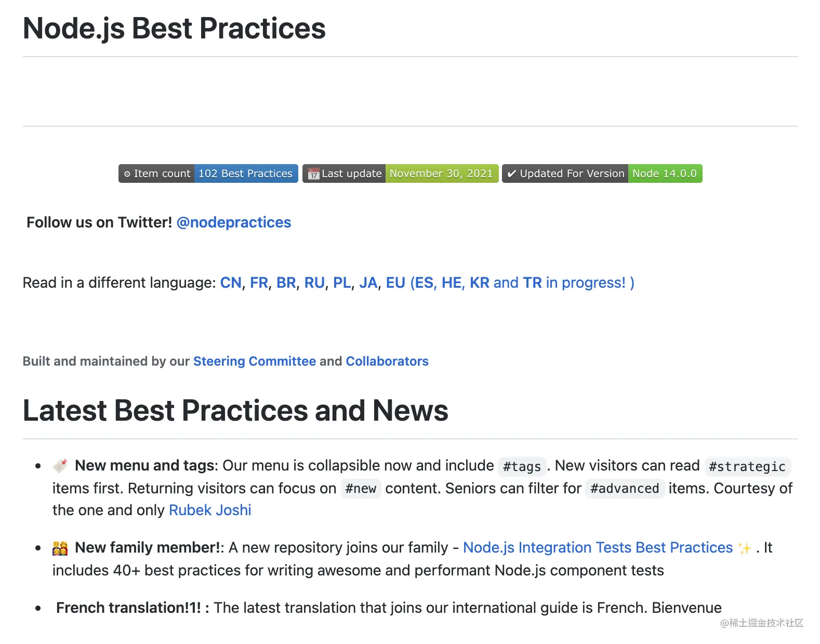Open the @nodepractices Twitter link
Screen dimensions: 820x644
pyautogui.click(x=234, y=222)
